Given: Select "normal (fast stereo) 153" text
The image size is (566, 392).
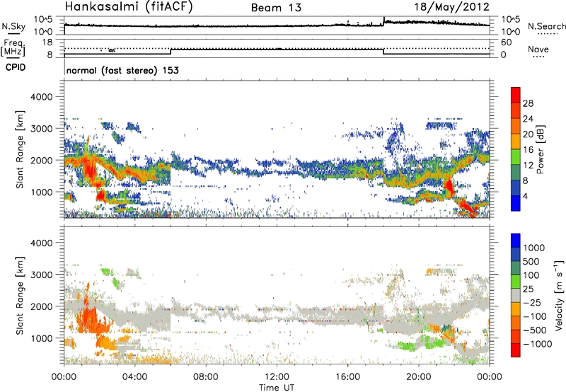Looking at the screenshot, I should click(122, 70).
